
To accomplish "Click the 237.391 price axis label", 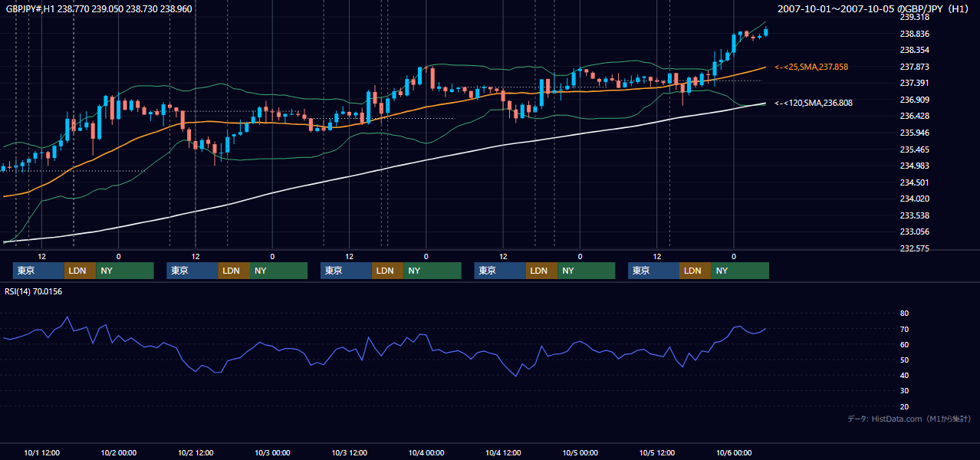I will (x=915, y=83).
